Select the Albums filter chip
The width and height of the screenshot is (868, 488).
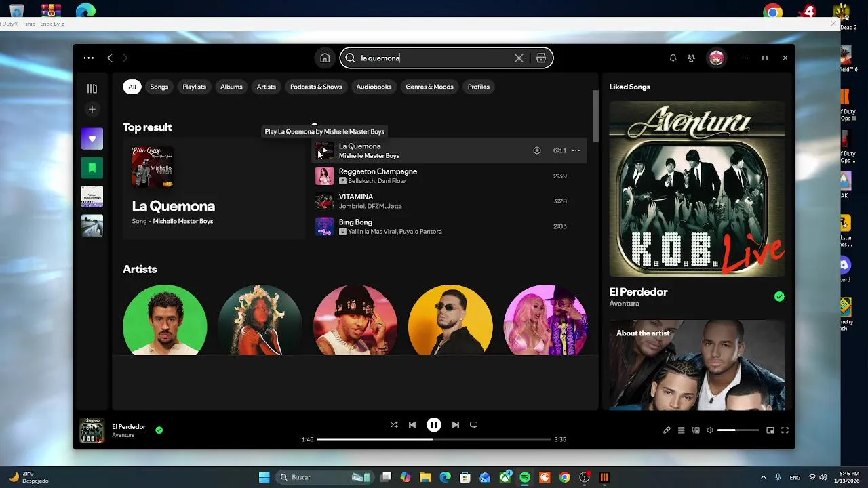pos(231,87)
